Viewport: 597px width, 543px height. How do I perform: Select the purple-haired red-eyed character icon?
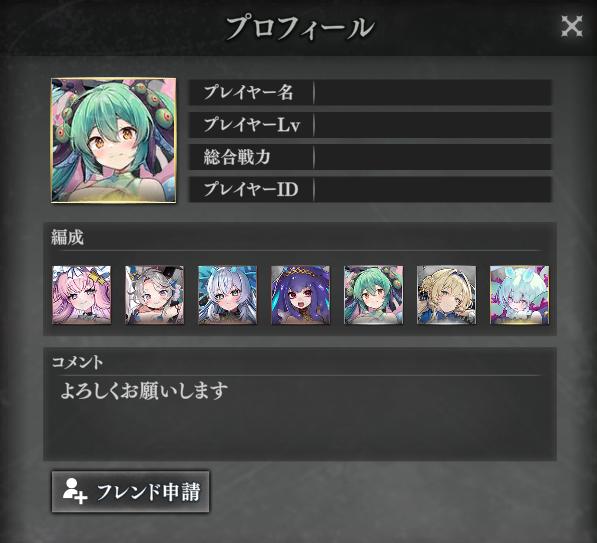300,295
